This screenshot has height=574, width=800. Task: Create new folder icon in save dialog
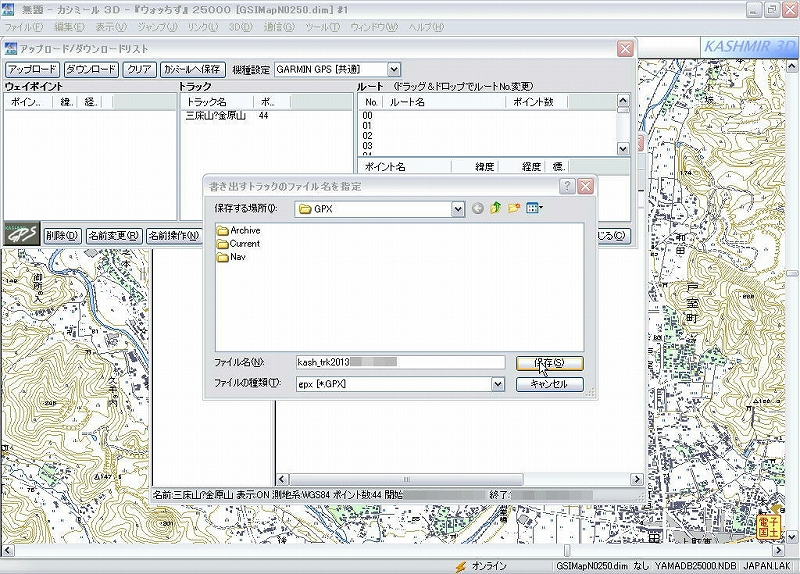click(x=514, y=208)
